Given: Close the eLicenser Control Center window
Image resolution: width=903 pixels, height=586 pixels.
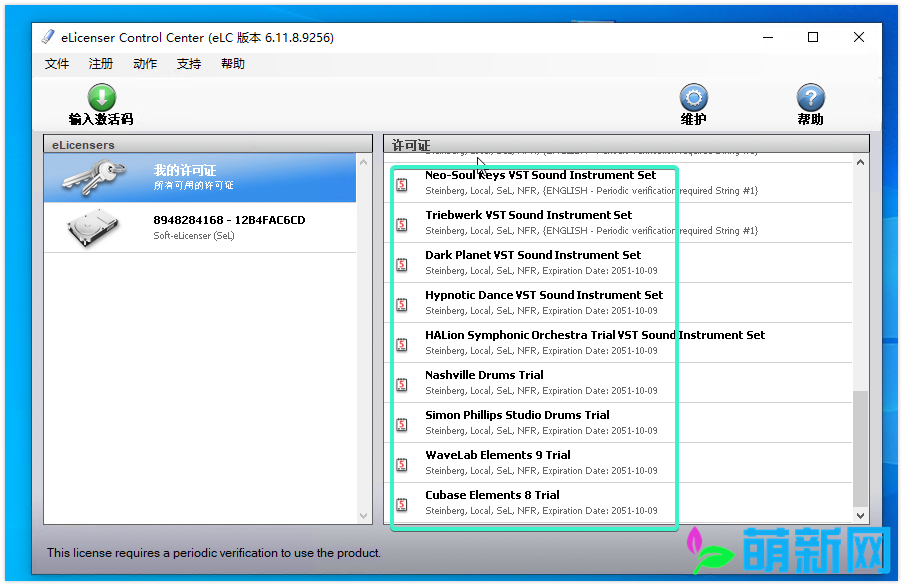Looking at the screenshot, I should pos(859,37).
